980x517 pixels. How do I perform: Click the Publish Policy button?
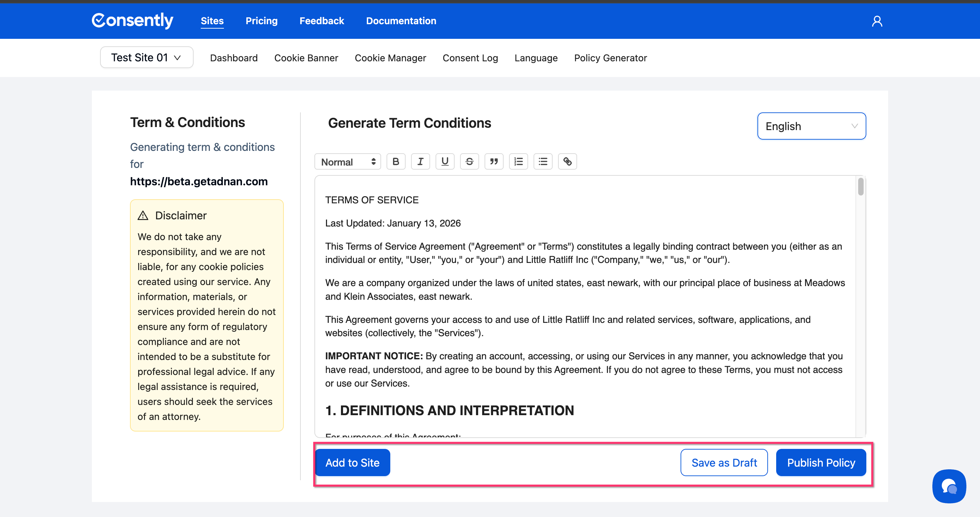pyautogui.click(x=821, y=463)
